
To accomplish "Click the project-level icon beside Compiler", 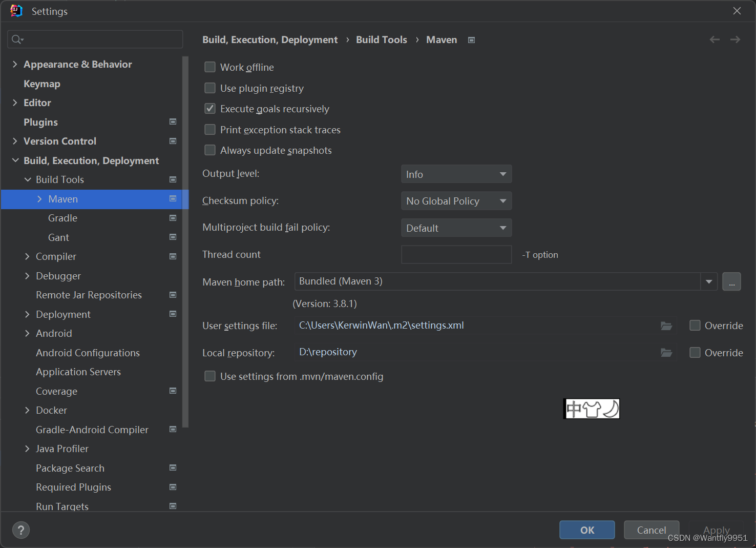I will pyautogui.click(x=173, y=256).
